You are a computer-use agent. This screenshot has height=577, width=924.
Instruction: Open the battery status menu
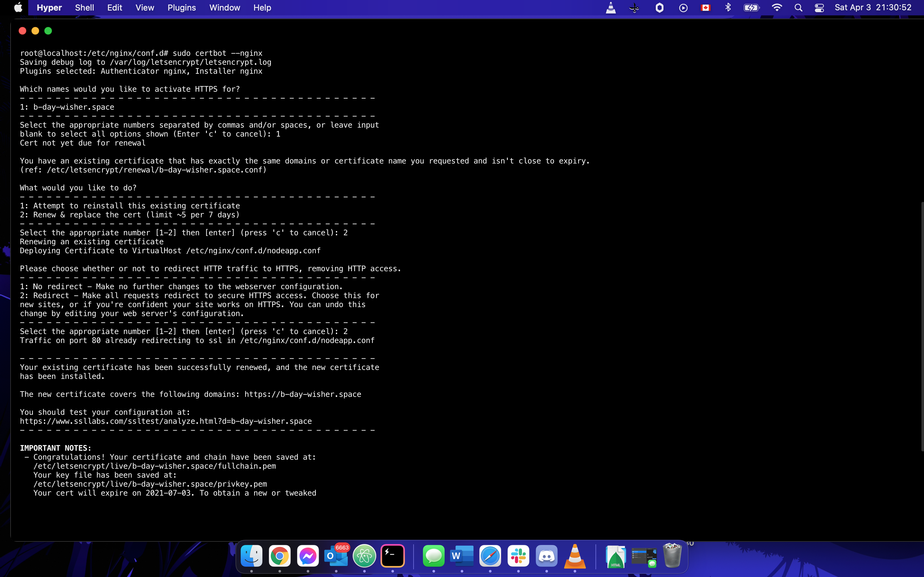point(751,8)
